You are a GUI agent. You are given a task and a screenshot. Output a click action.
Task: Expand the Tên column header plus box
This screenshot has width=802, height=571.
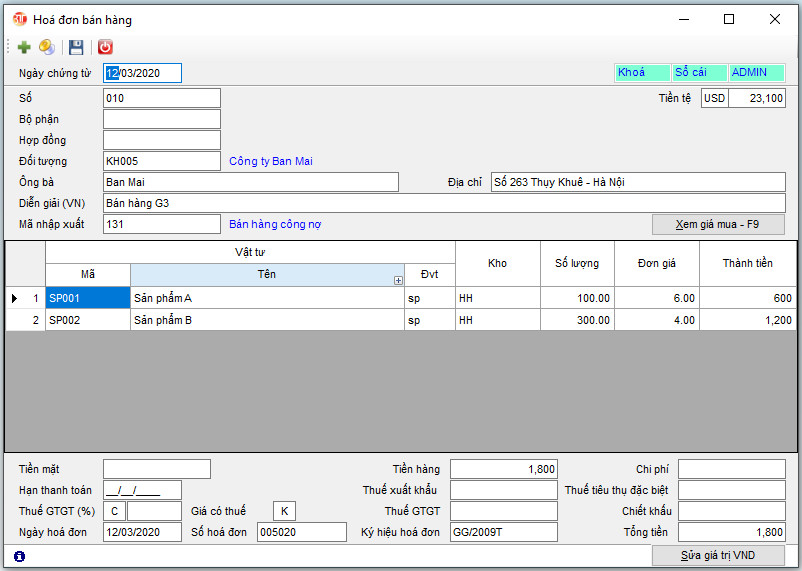tap(398, 281)
